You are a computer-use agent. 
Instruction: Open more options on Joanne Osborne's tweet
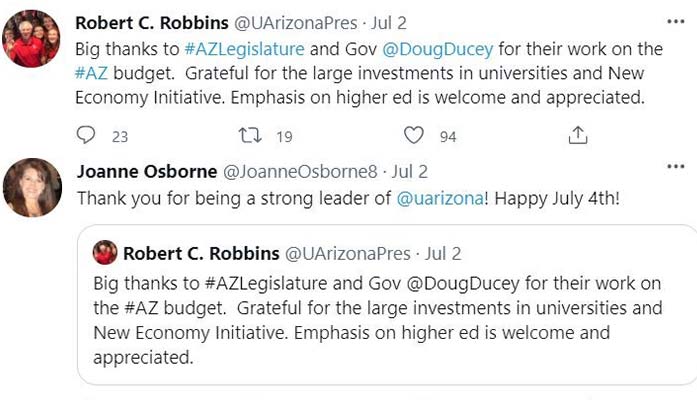tap(675, 171)
